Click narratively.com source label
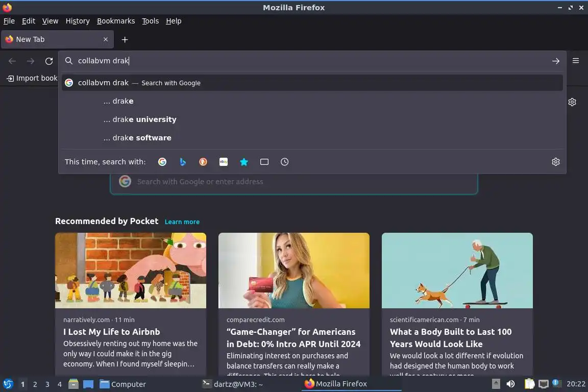Viewport: 588px width, 392px height. click(86, 320)
